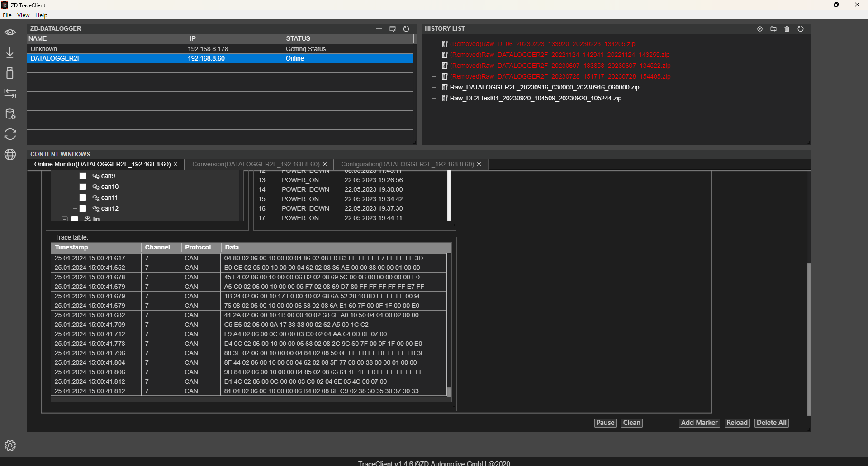Click the Add Marker button
The width and height of the screenshot is (868, 466).
(699, 423)
